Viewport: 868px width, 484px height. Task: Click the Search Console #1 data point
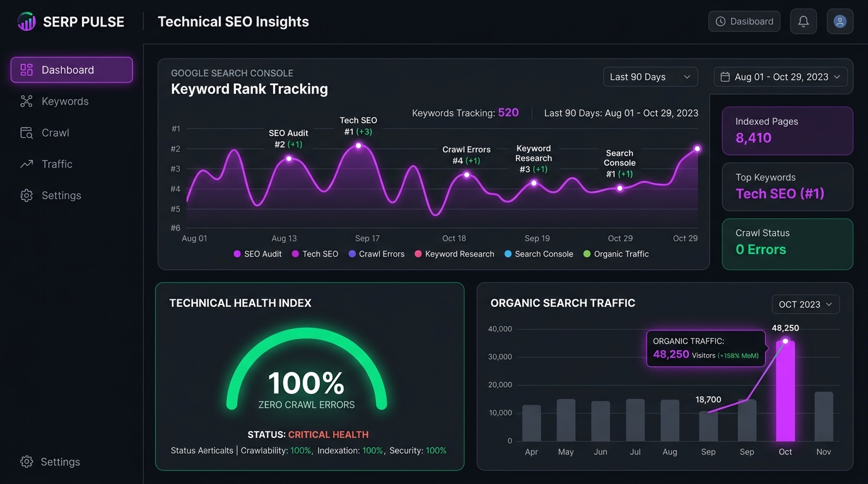620,188
